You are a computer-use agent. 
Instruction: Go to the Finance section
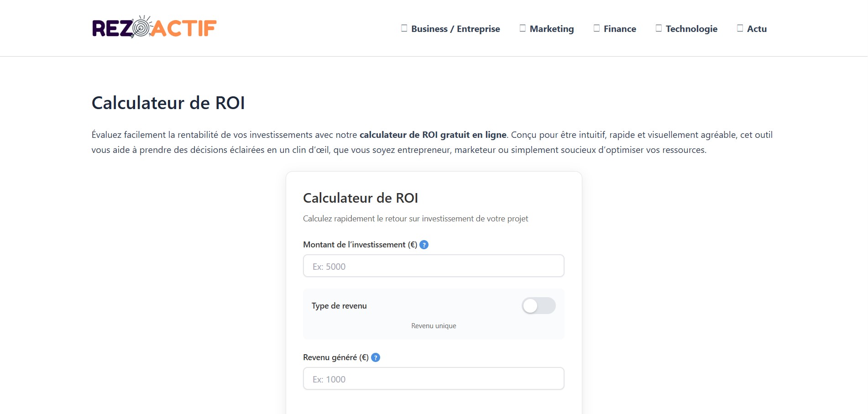(x=620, y=29)
